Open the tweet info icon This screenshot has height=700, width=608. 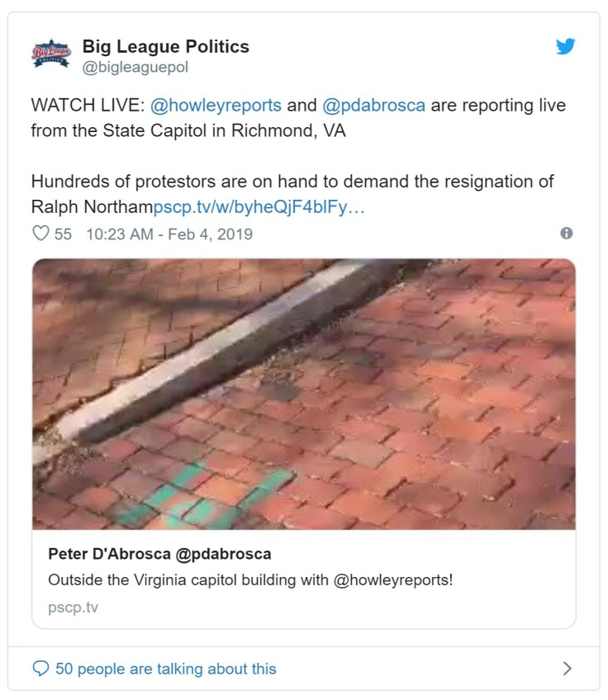point(567,233)
